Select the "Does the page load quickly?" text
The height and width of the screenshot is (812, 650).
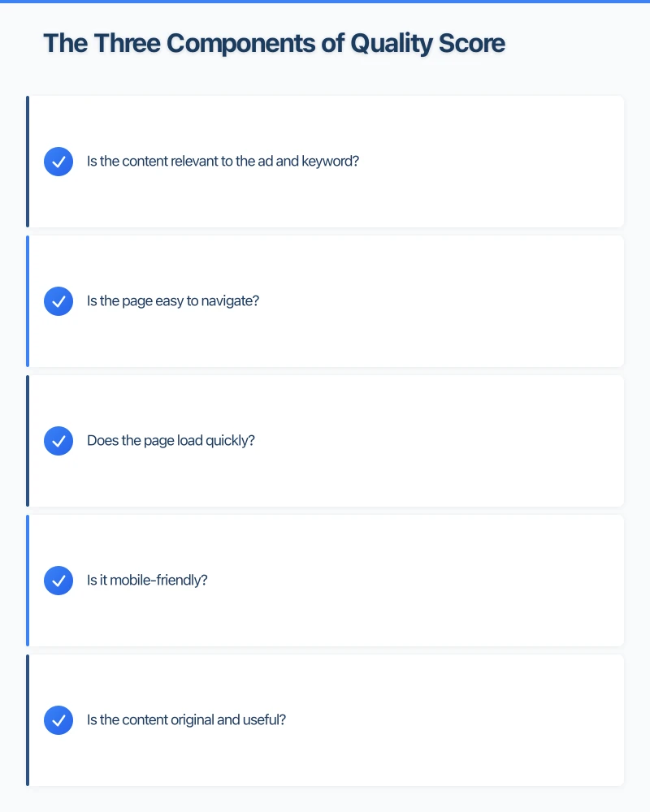tap(171, 441)
